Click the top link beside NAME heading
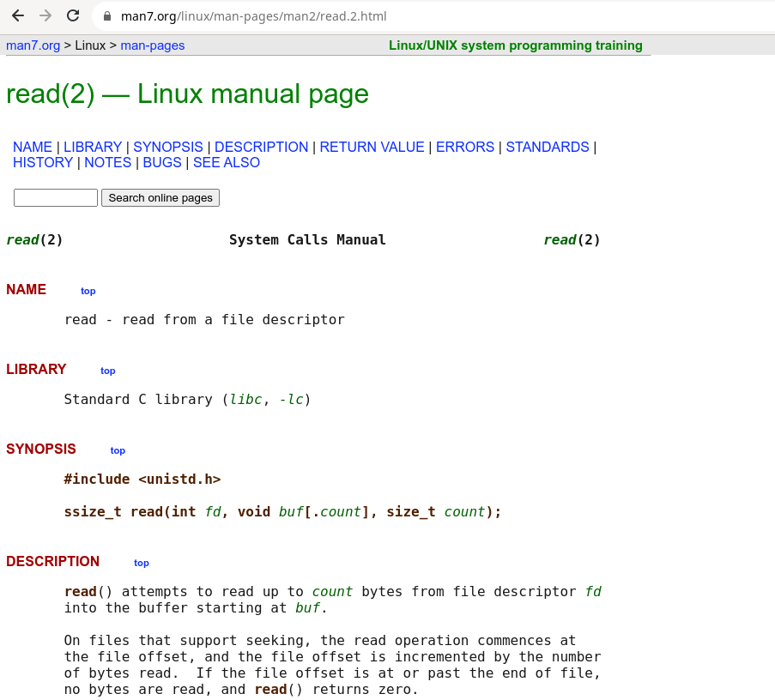Screen dimensions: 775x700 pos(88,291)
